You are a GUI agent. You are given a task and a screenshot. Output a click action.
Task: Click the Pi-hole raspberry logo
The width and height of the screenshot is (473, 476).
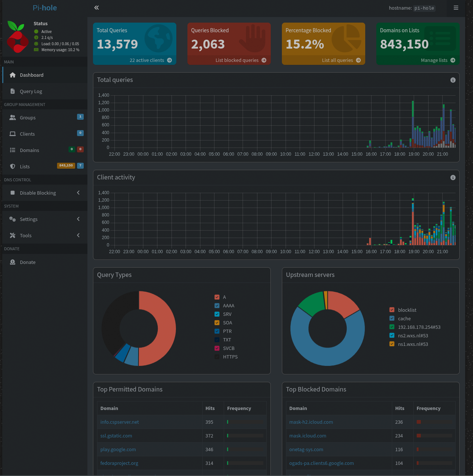[17, 37]
